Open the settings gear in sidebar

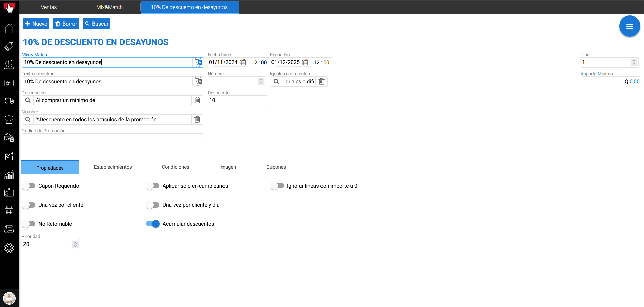[x=9, y=248]
